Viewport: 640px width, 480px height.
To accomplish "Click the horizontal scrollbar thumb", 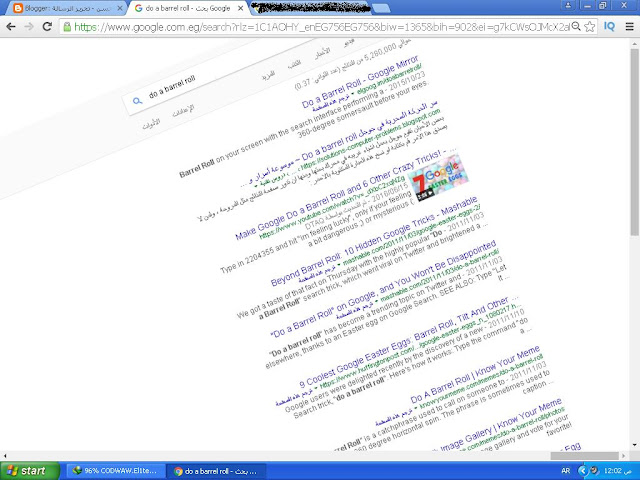I will (x=584, y=456).
